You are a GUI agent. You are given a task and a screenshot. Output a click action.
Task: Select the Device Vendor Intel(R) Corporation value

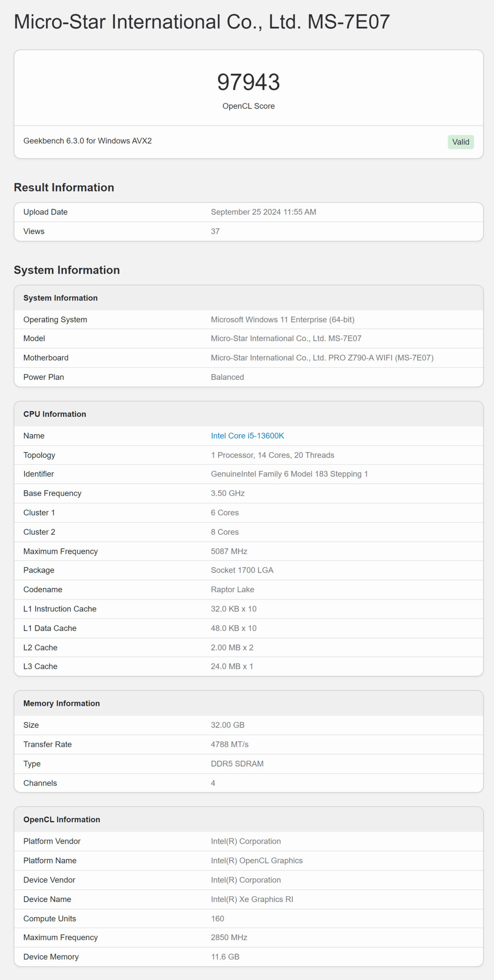246,880
